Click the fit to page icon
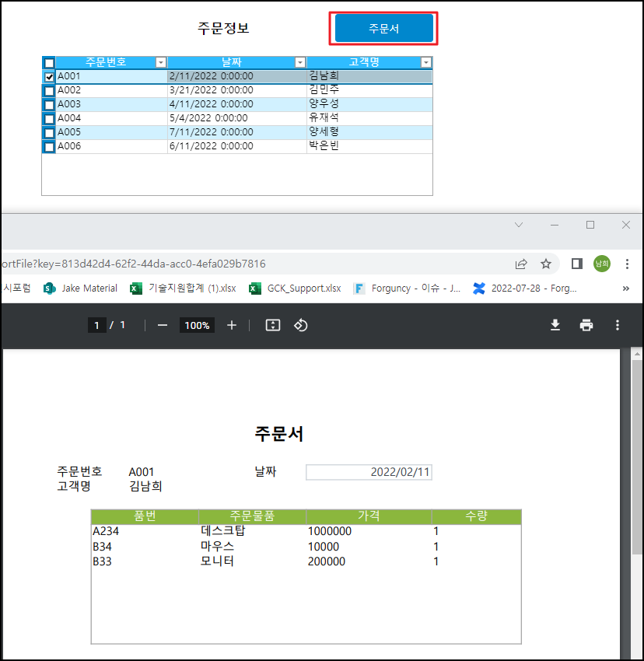Image resolution: width=644 pixels, height=661 pixels. (x=272, y=325)
